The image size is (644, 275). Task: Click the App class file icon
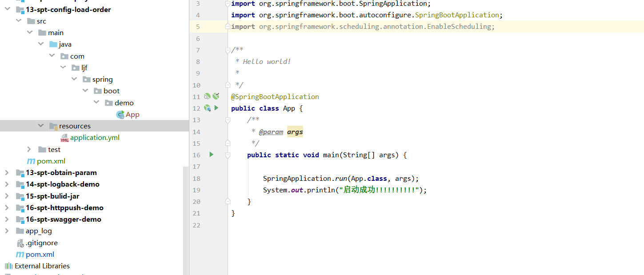[120, 115]
